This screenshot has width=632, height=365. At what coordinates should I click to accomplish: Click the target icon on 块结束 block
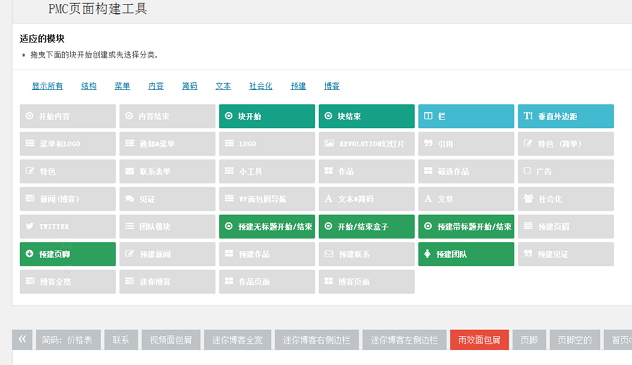pos(328,116)
